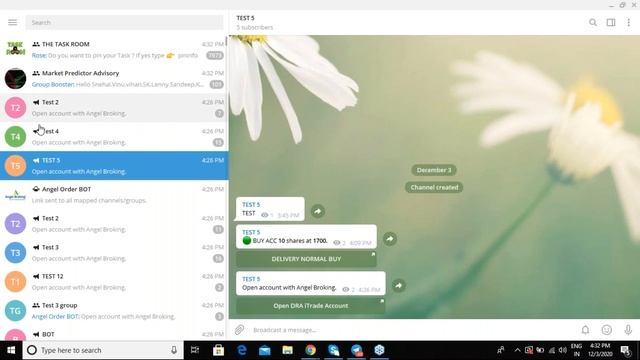This screenshot has width=640, height=360.
Task: Open Microsoft Store from taskbar
Action: coord(218,350)
